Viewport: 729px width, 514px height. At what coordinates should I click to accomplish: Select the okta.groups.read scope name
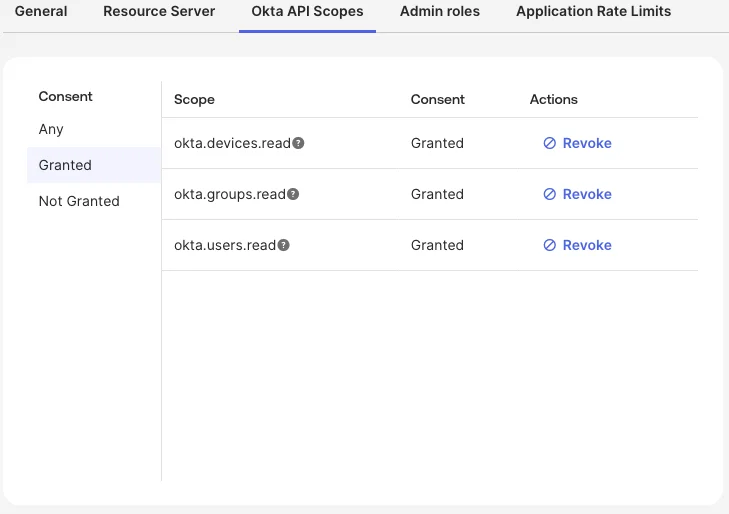coord(230,194)
